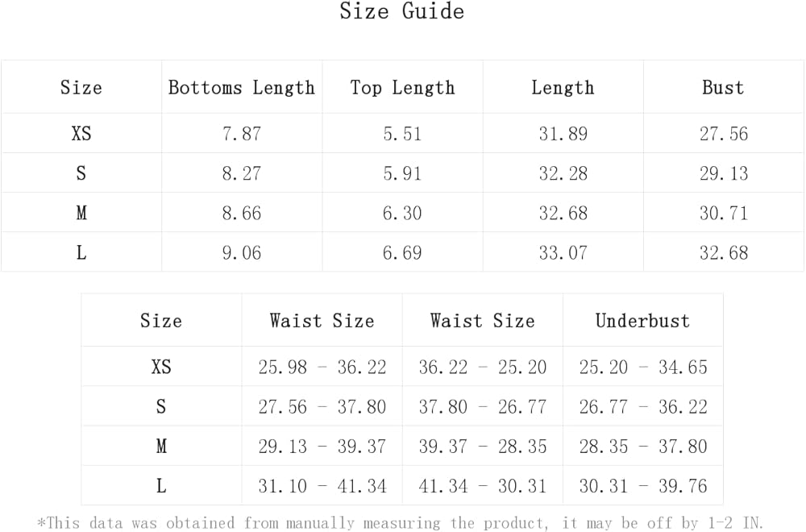Select the 25.20 - 34.65 underbust range
806x532 pixels.
point(642,368)
